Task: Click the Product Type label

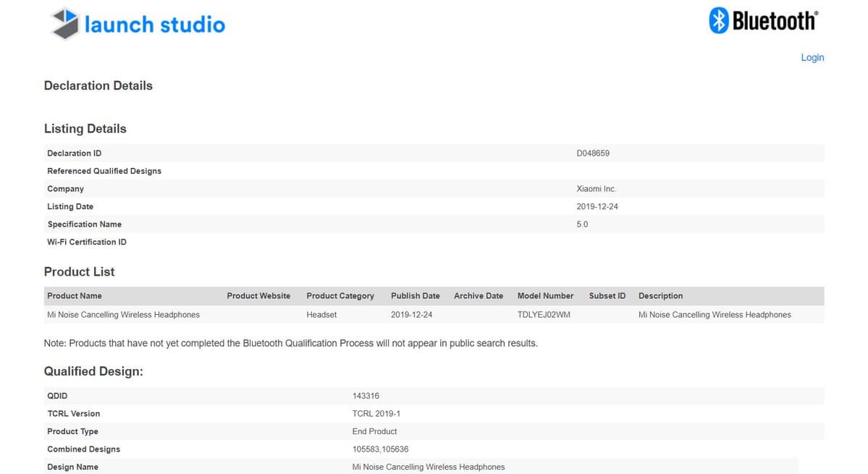Action: click(x=72, y=431)
